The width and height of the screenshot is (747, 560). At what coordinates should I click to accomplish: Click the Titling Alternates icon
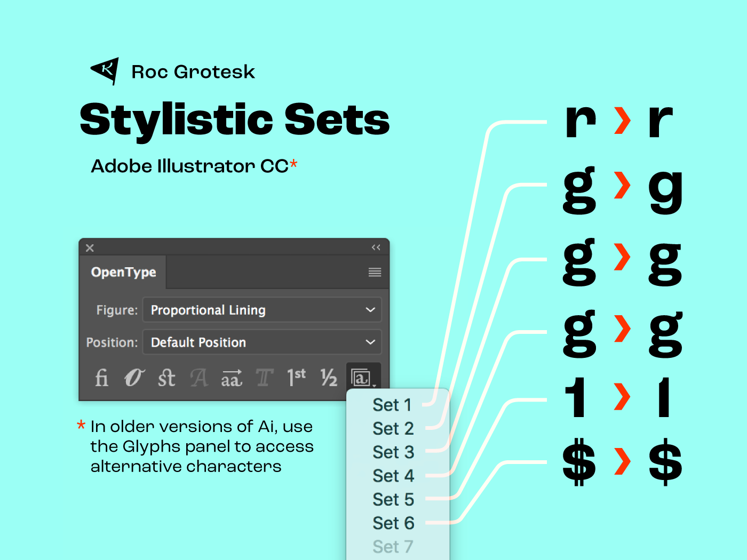coord(264,378)
